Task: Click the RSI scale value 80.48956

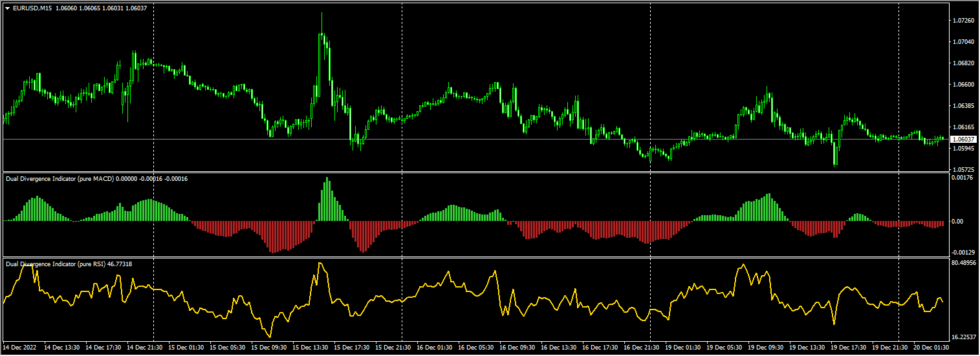Action: [x=964, y=263]
